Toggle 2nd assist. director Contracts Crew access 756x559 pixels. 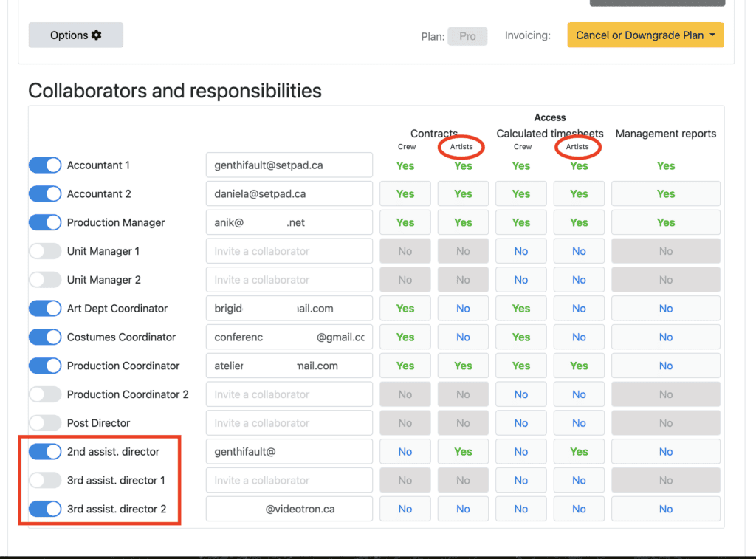(x=405, y=452)
